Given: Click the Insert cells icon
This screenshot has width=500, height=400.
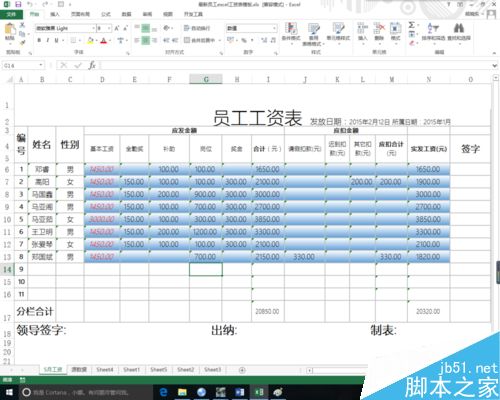Looking at the screenshot, I should (x=362, y=29).
